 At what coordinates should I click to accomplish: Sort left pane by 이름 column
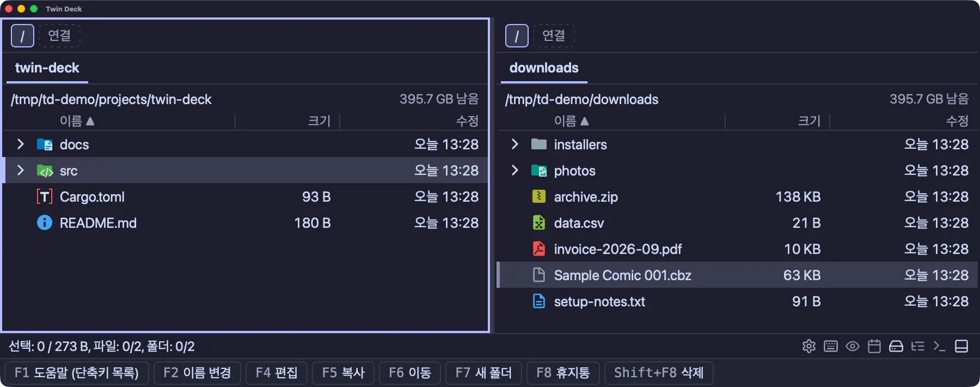(x=77, y=121)
